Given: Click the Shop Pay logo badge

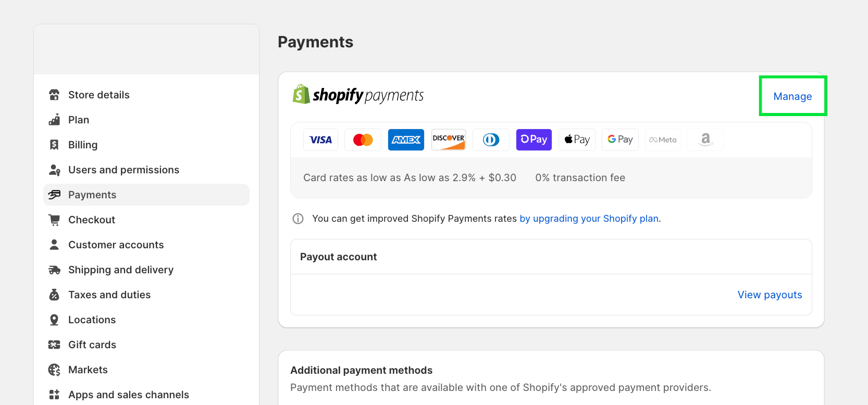Looking at the screenshot, I should pyautogui.click(x=534, y=140).
